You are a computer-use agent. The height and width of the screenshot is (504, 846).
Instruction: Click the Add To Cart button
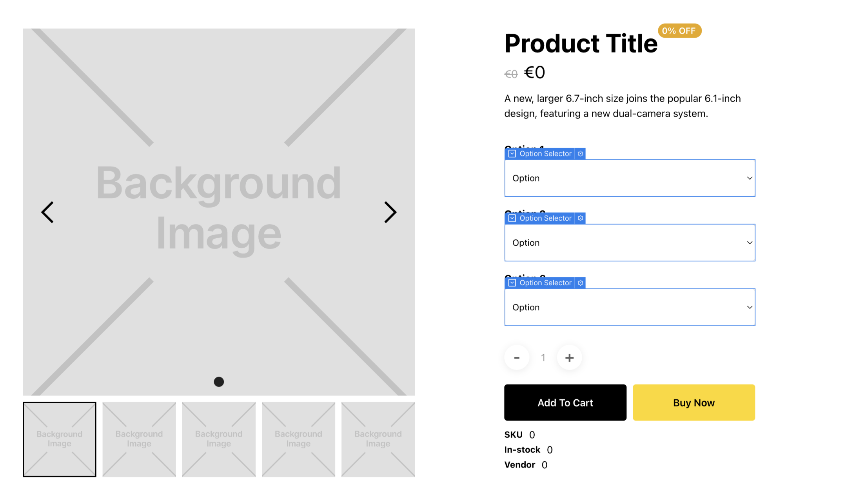point(565,402)
